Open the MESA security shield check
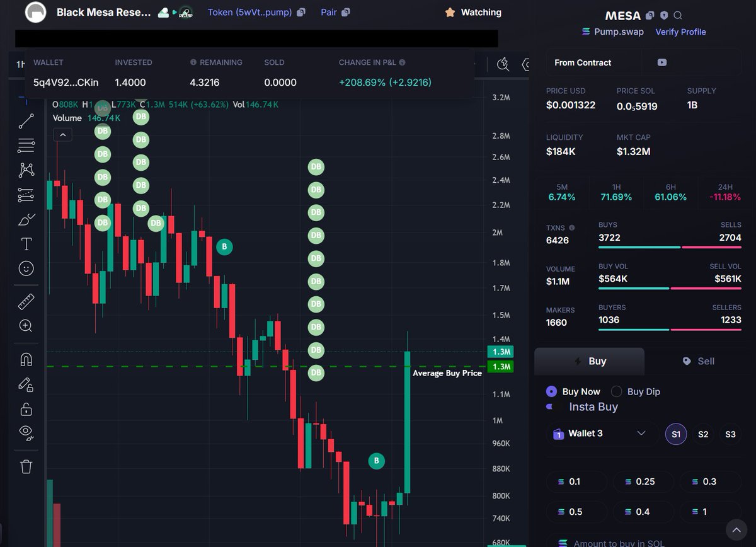756x547 pixels. pyautogui.click(x=664, y=15)
